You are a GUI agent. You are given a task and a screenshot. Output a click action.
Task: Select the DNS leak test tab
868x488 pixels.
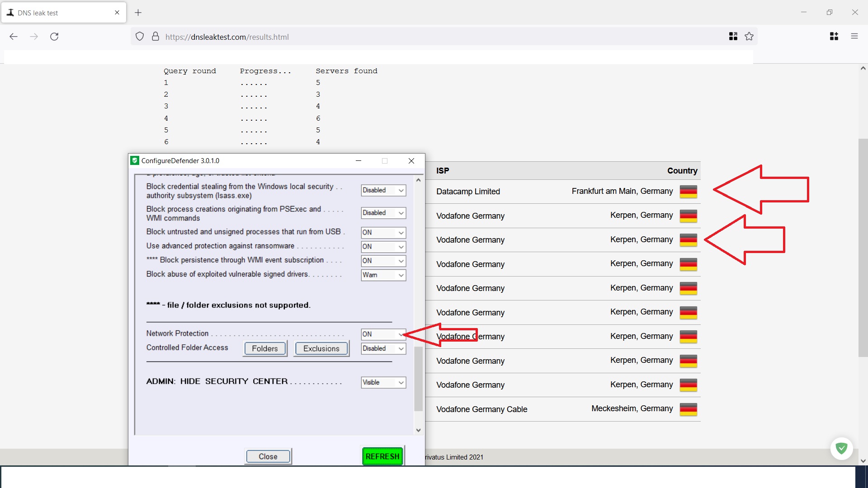click(x=59, y=13)
